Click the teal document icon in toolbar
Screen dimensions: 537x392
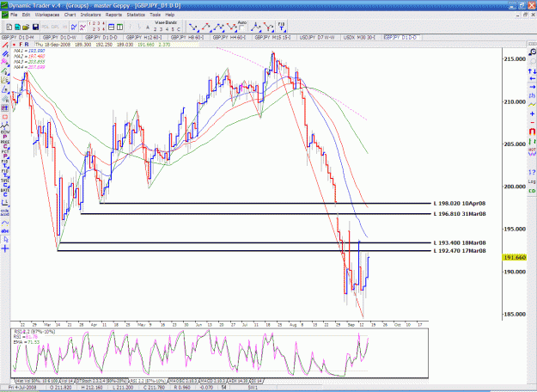click(x=17, y=27)
